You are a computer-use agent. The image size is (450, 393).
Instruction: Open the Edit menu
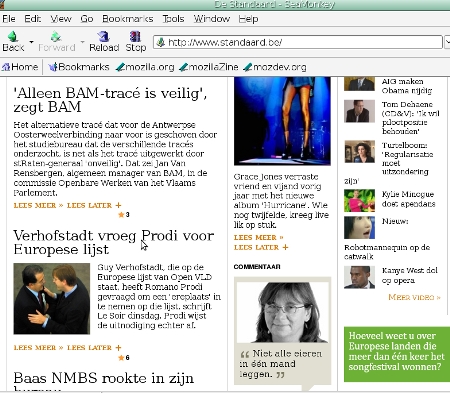[33, 19]
